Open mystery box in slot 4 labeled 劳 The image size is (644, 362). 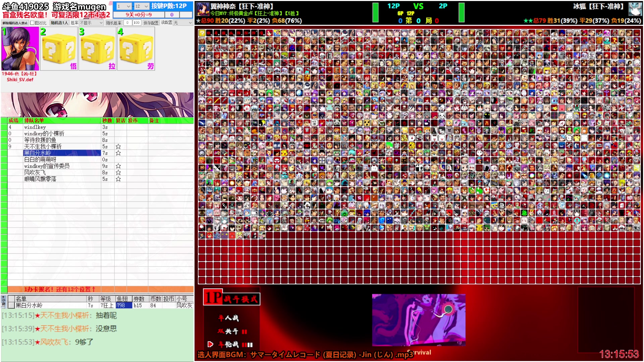coord(136,49)
